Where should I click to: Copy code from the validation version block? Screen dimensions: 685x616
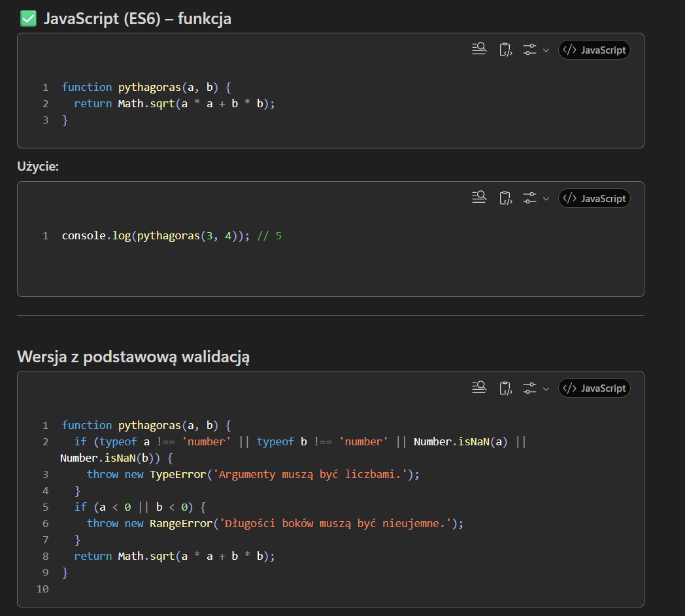(505, 388)
